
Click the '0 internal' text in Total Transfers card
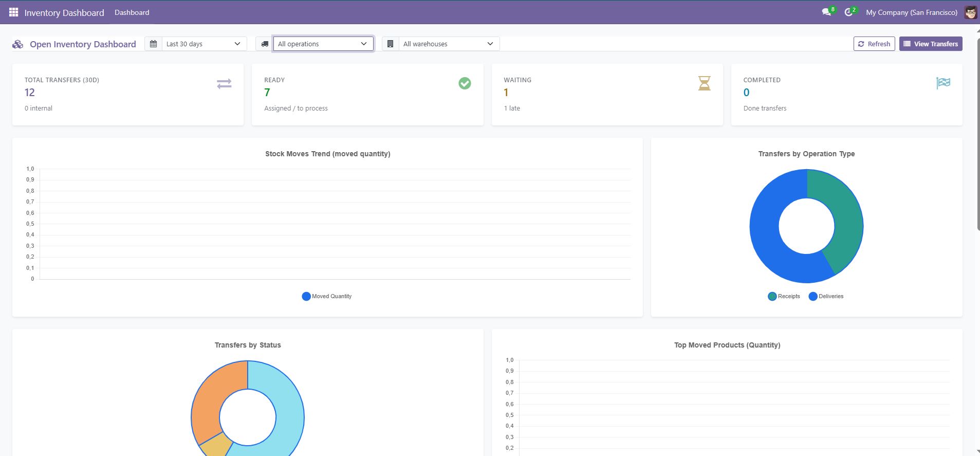pyautogui.click(x=39, y=108)
